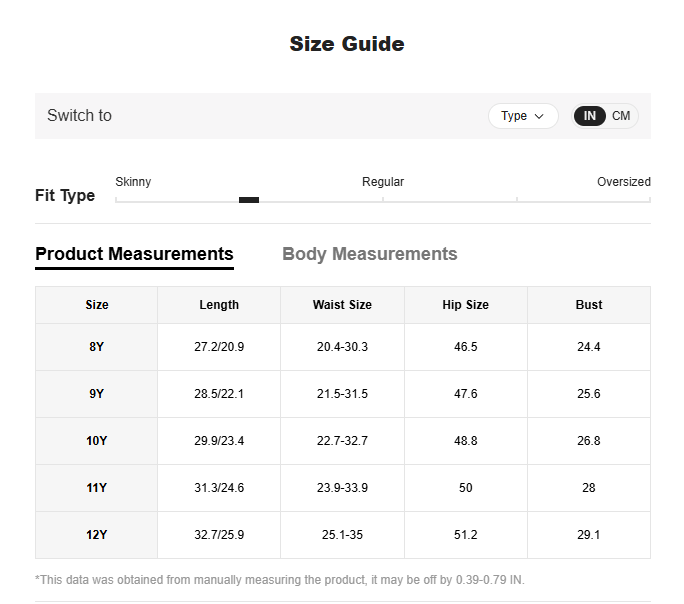Click bust value 26.8
Screen dimensions: 684x604
[x=588, y=441]
